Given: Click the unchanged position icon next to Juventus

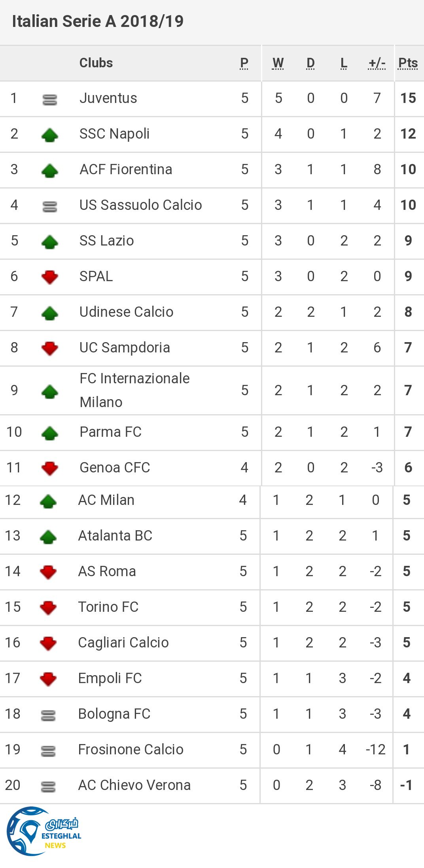Looking at the screenshot, I should [x=50, y=100].
